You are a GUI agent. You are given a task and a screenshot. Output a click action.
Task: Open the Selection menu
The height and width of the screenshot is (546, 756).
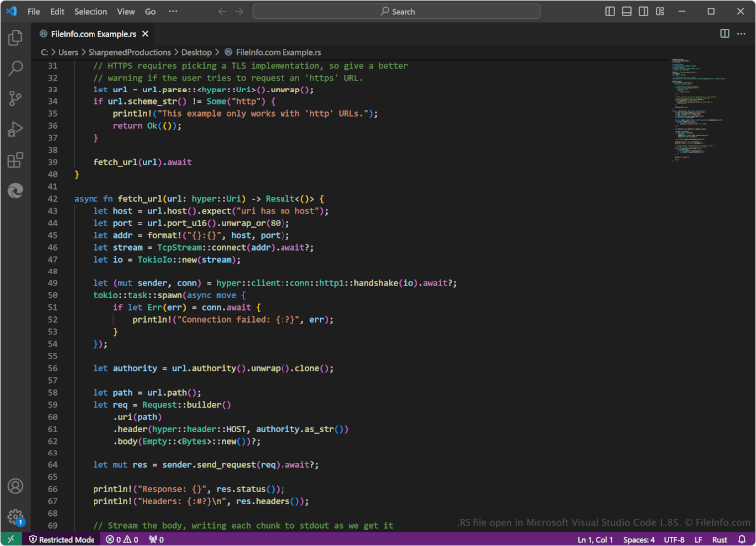pos(91,11)
